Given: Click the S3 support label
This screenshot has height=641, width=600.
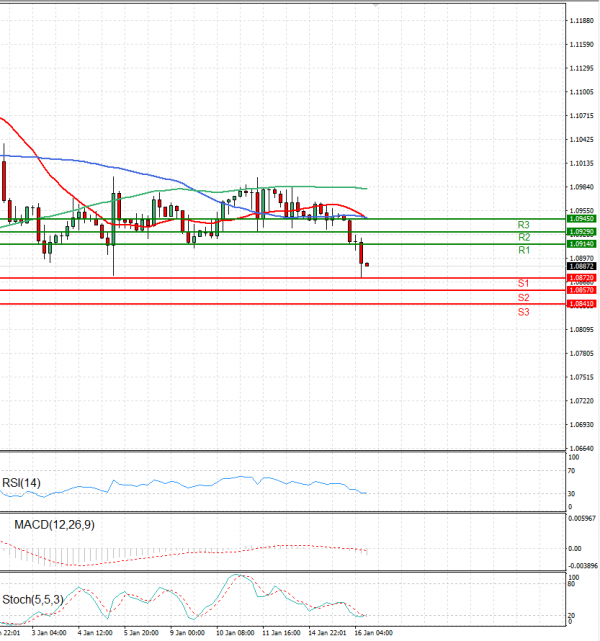Looking at the screenshot, I should pyautogui.click(x=523, y=312).
